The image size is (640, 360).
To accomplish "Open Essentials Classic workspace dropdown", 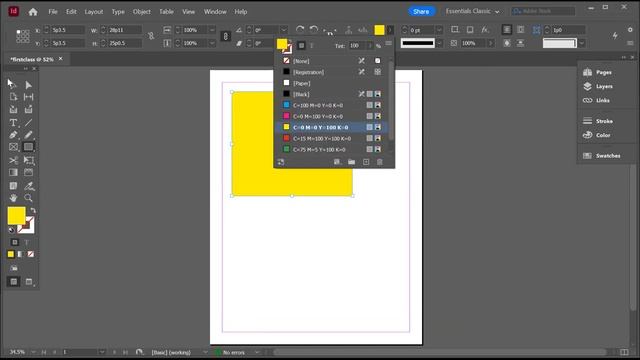I will (472, 11).
